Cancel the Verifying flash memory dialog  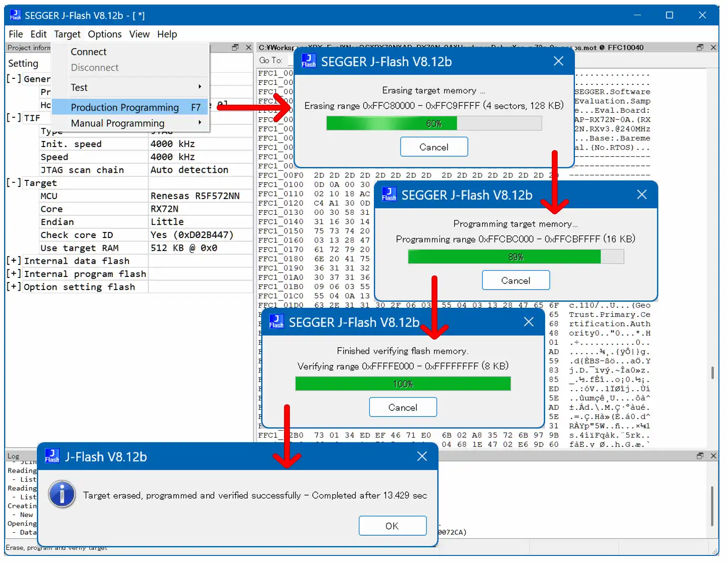click(x=403, y=407)
